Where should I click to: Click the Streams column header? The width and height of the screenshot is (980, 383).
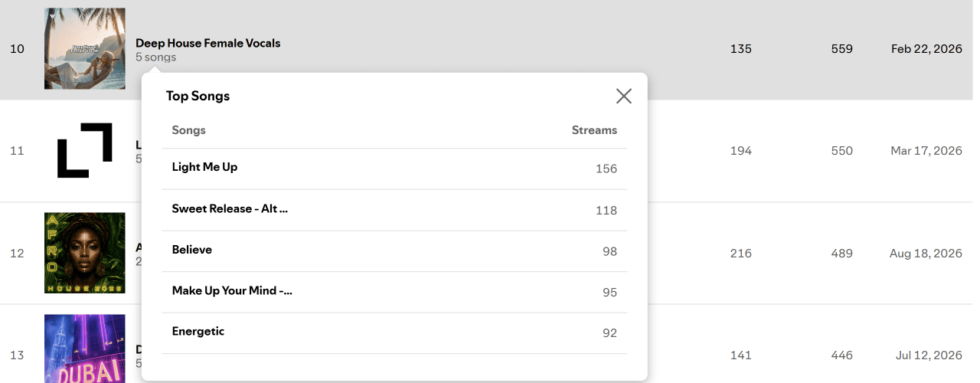[x=594, y=130]
